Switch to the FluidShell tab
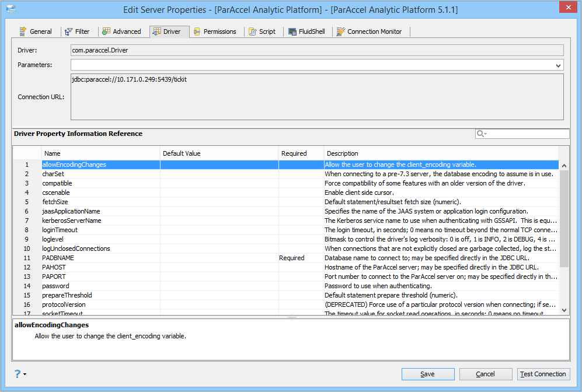 307,32
